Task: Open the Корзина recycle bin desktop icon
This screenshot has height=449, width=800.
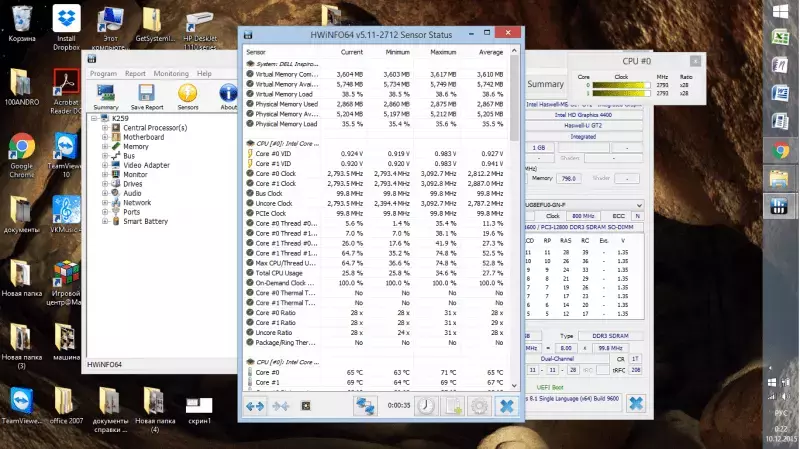Action: coord(22,23)
